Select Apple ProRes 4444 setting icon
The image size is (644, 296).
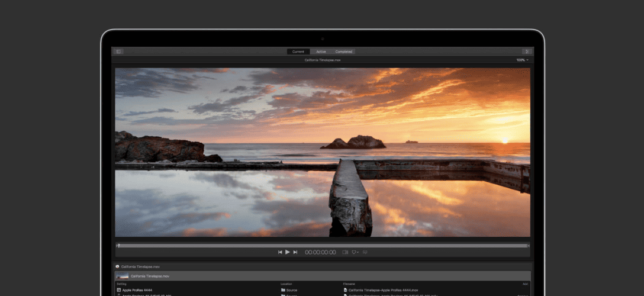[119, 290]
